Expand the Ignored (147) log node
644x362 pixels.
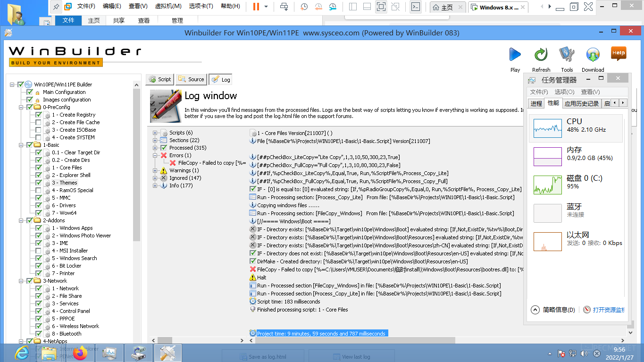click(155, 178)
